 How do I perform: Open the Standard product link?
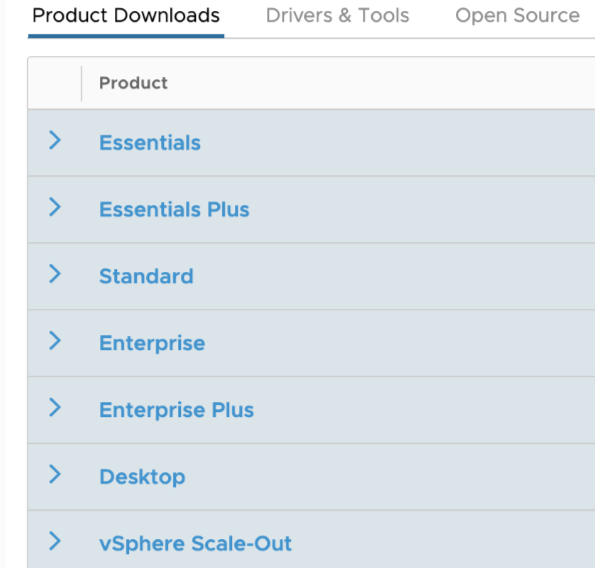click(x=146, y=277)
